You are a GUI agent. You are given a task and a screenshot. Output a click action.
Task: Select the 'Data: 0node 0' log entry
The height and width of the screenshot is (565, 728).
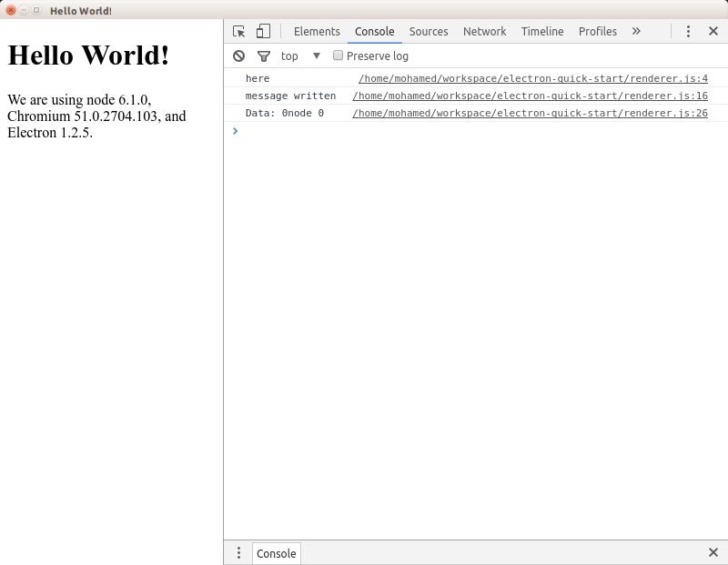click(x=285, y=113)
